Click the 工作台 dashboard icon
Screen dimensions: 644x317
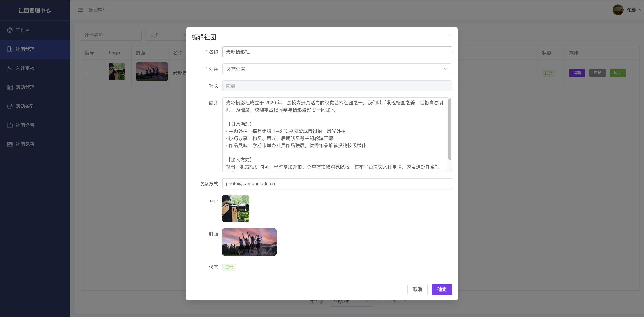click(x=10, y=30)
